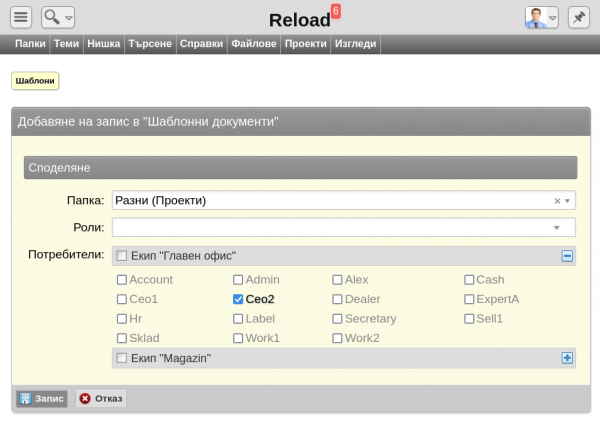Check the Admin user checkbox
The width and height of the screenshot is (600, 425).
pyautogui.click(x=238, y=280)
